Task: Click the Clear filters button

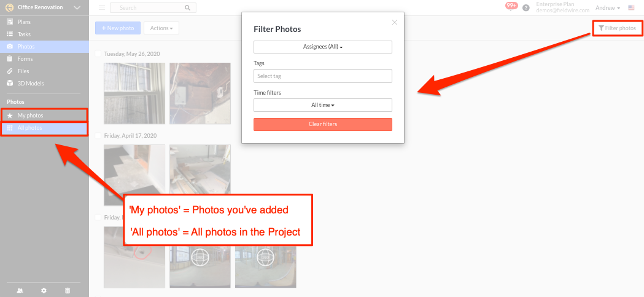Action: 323,124
